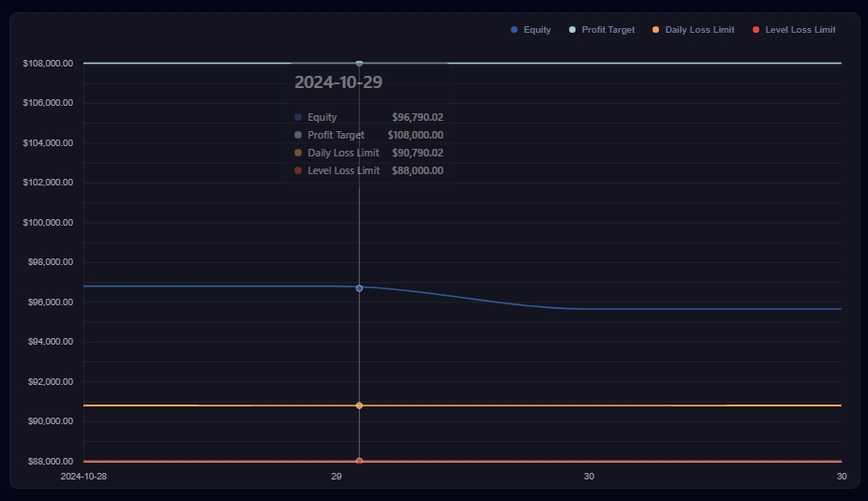The image size is (868, 501).
Task: Click the 2024-10-28 x-axis label
Action: [x=83, y=477]
